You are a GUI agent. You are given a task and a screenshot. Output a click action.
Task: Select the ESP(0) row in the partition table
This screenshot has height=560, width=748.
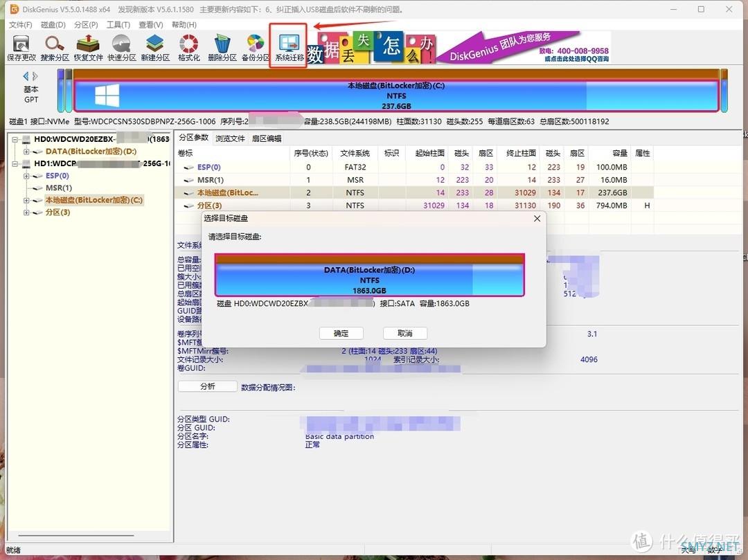click(413, 168)
